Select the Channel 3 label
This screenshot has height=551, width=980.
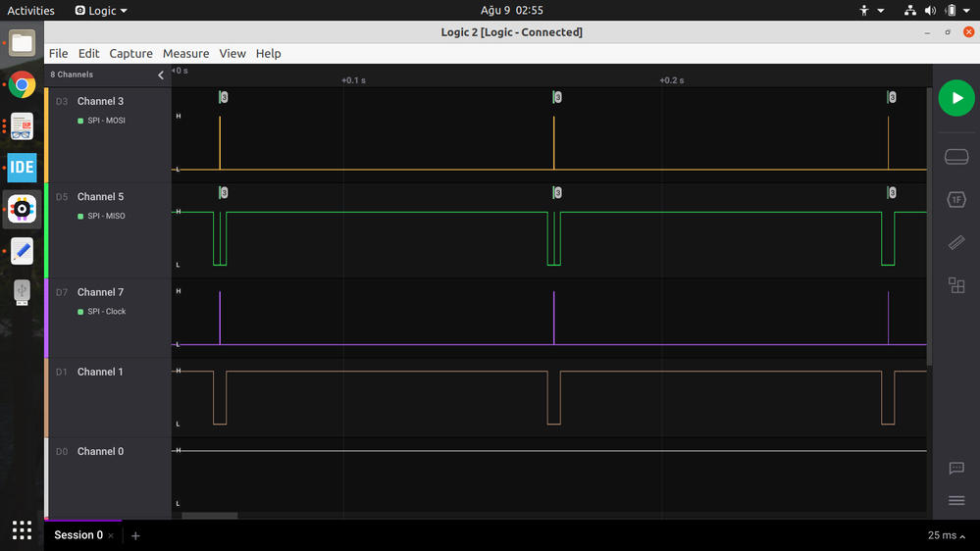tap(100, 101)
